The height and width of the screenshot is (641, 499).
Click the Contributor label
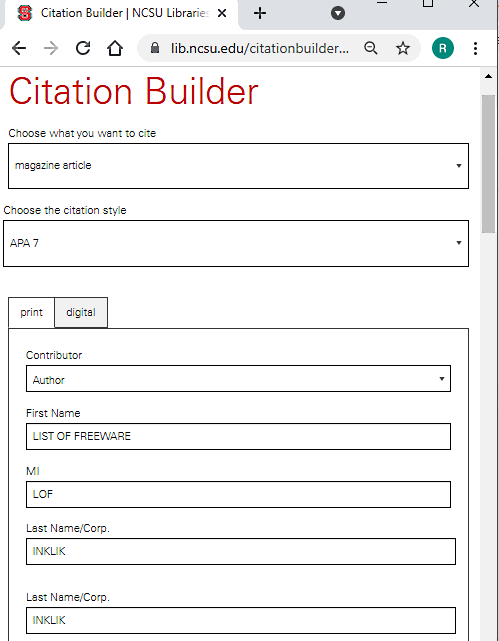tap(54, 355)
